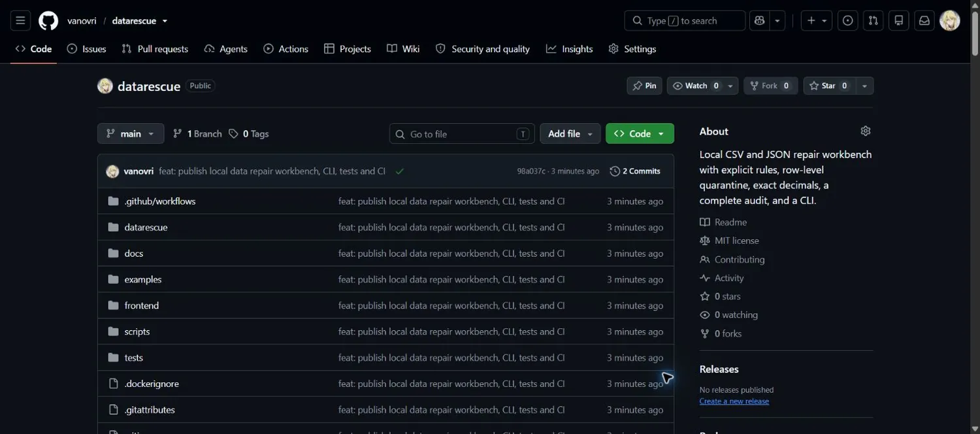Switch to the Actions tab
Viewport: 980px width, 434px height.
click(x=286, y=49)
